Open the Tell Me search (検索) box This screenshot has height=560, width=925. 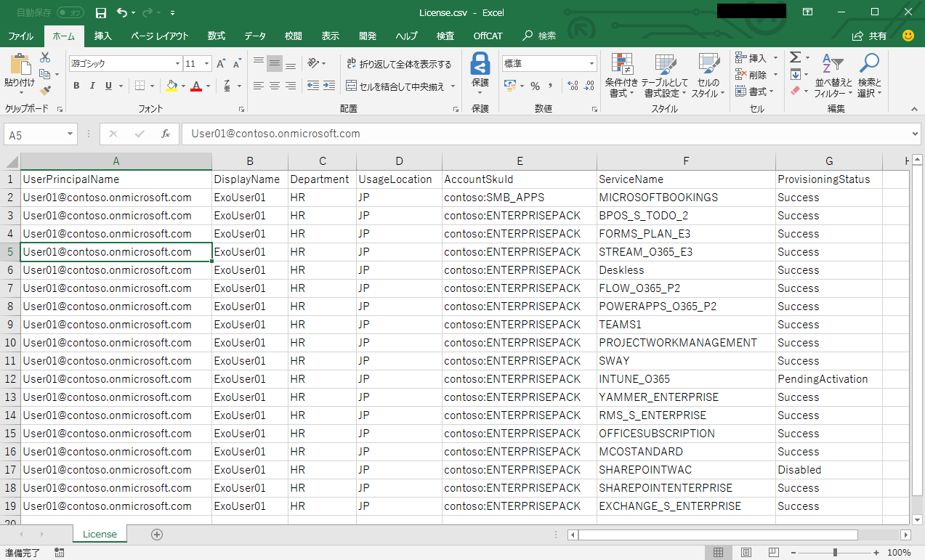540,36
